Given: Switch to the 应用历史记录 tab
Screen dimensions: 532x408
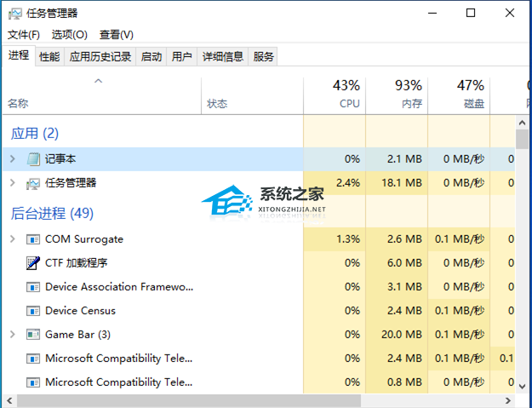Looking at the screenshot, I should tap(100, 56).
